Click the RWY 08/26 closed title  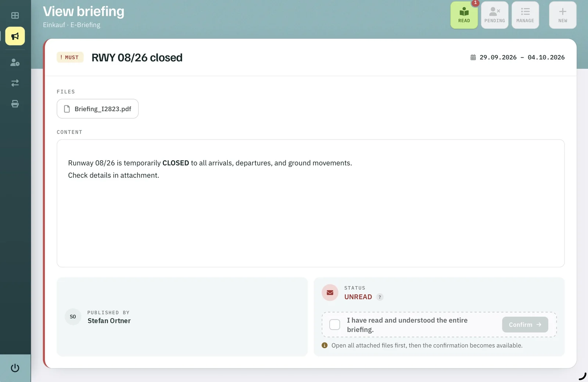[137, 58]
